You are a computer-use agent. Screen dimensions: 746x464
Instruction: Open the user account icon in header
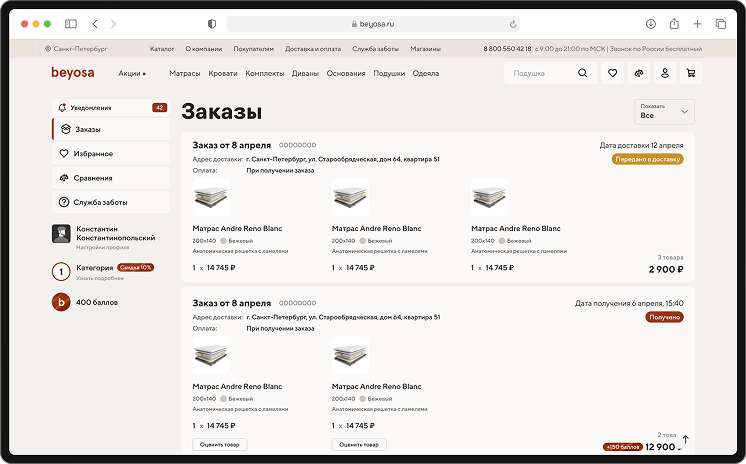pos(664,73)
